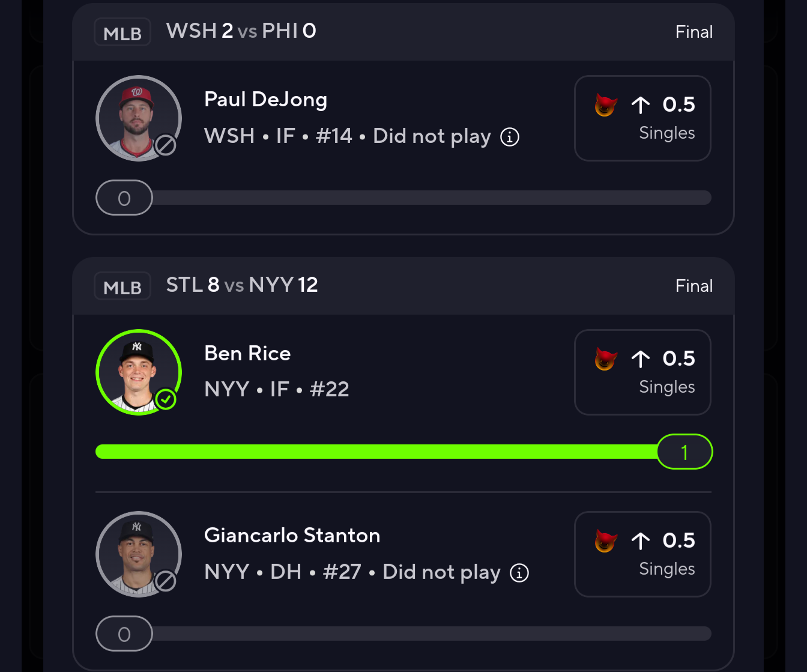
Task: Click the demon icon in Paul DeJong's Singles box
Action: pyautogui.click(x=606, y=105)
